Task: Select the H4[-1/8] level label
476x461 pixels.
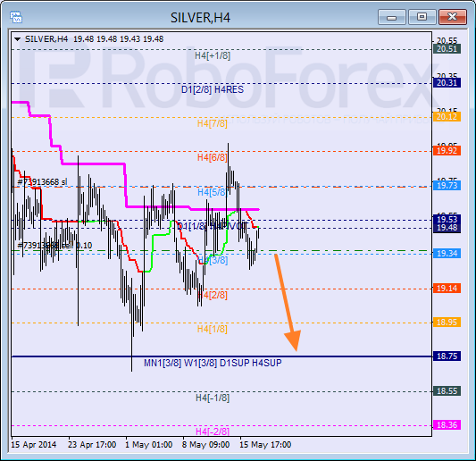Action: tap(213, 398)
